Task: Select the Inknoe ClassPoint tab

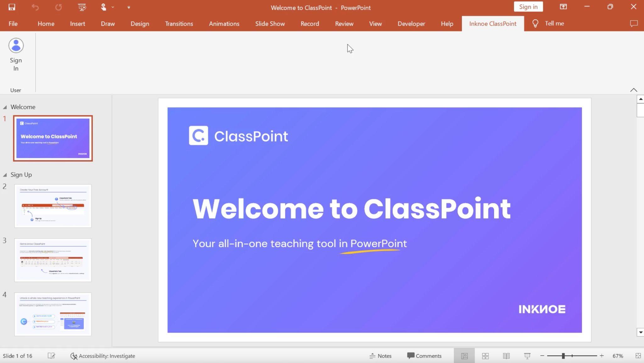Action: [492, 24]
